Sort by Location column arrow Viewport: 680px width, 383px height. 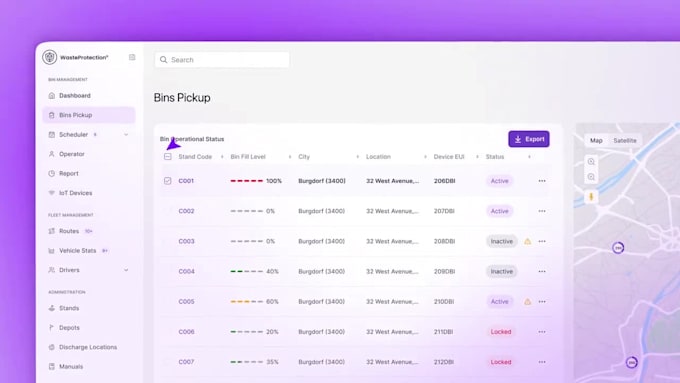(x=425, y=157)
